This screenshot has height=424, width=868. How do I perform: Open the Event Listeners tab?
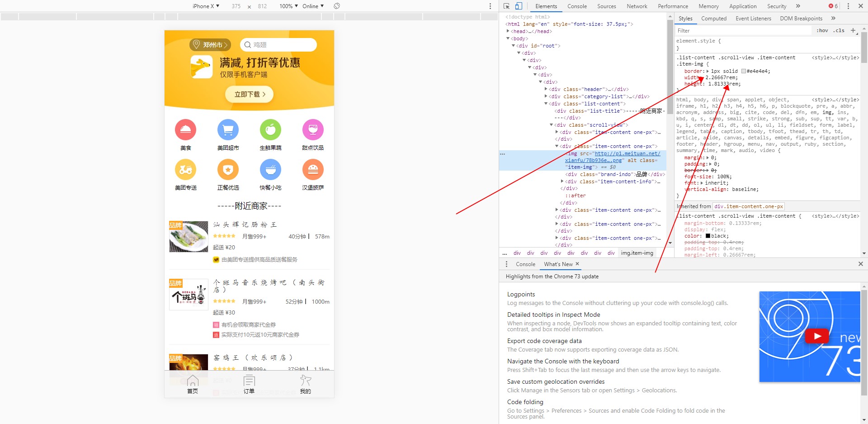pyautogui.click(x=753, y=19)
